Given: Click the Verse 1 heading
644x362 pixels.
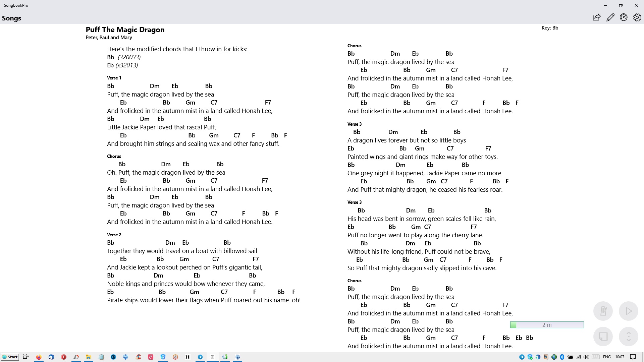Looking at the screenshot, I should click(114, 78).
